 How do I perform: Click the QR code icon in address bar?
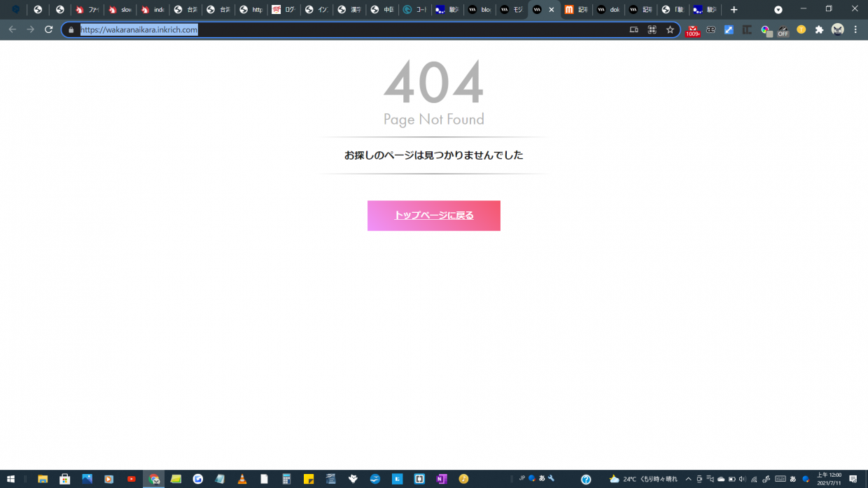click(x=652, y=29)
